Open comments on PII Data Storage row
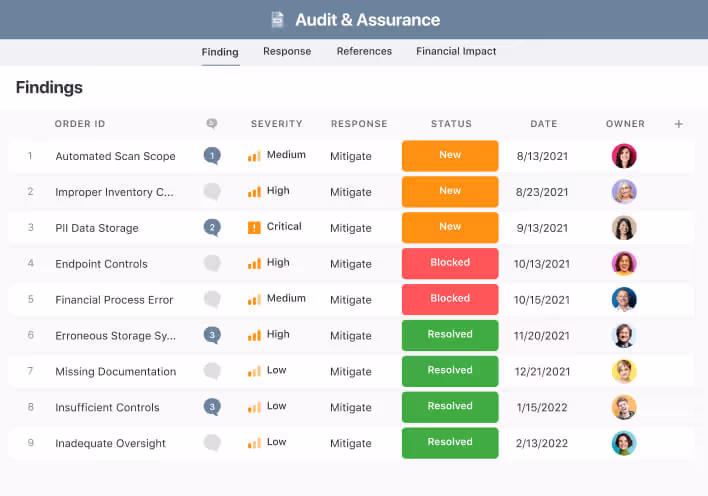 pyautogui.click(x=212, y=228)
